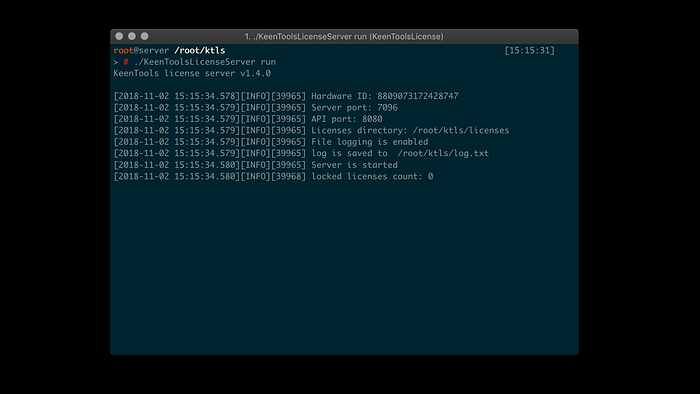This screenshot has height=394, width=700.
Task: Close the terminal window
Action: tap(119, 36)
